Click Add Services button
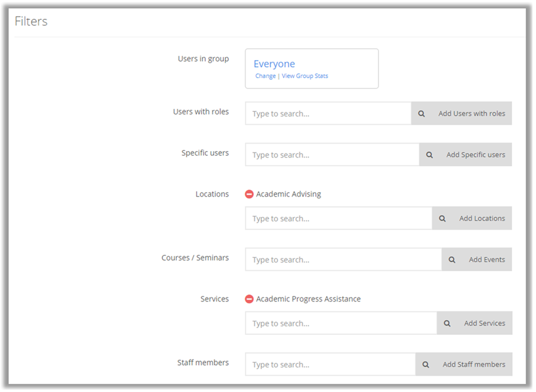Viewport: 536px width, 392px height. pyautogui.click(x=475, y=323)
